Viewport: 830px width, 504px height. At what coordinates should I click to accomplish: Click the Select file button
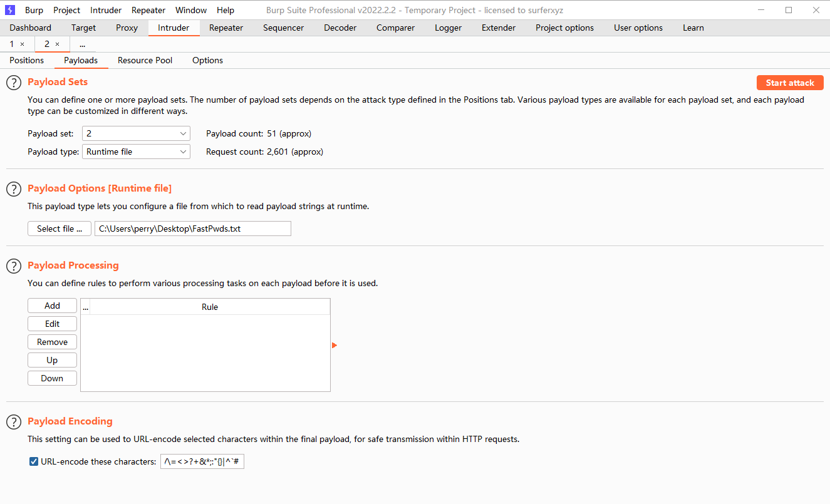[x=60, y=229]
